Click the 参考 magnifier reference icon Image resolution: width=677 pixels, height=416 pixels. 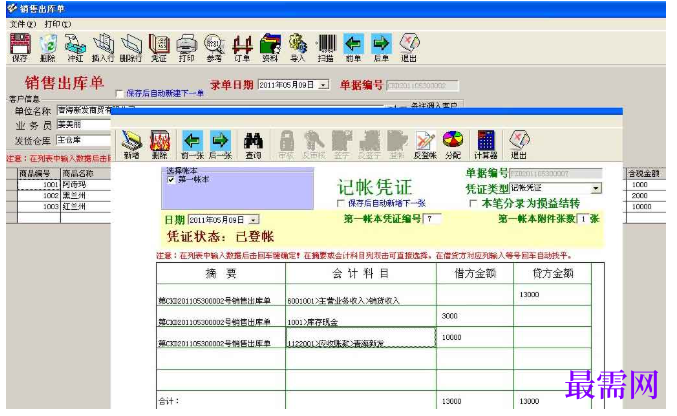[214, 48]
